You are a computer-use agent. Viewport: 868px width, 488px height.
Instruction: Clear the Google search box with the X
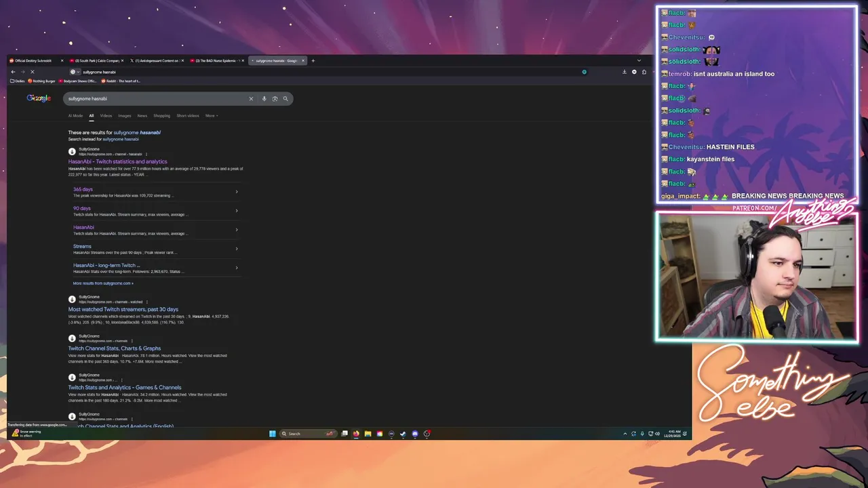tap(251, 99)
